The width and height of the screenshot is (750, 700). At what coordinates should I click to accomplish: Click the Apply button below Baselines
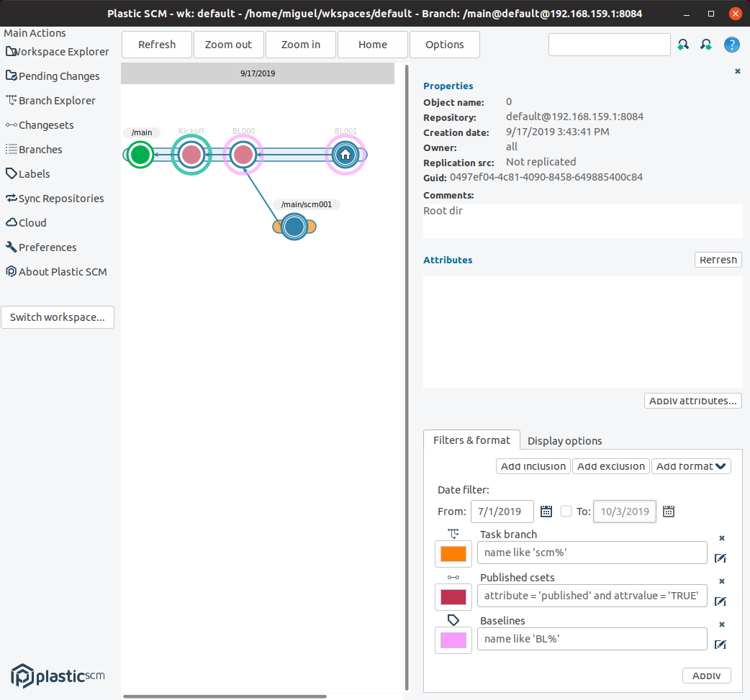[x=706, y=675]
